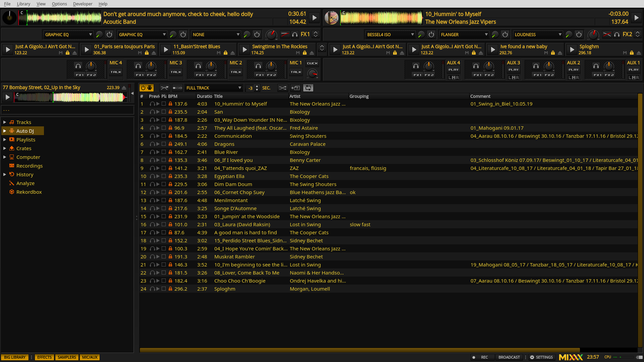Select the Egyptian Ella track row
Image resolution: width=644 pixels, height=362 pixels.
(x=229, y=176)
